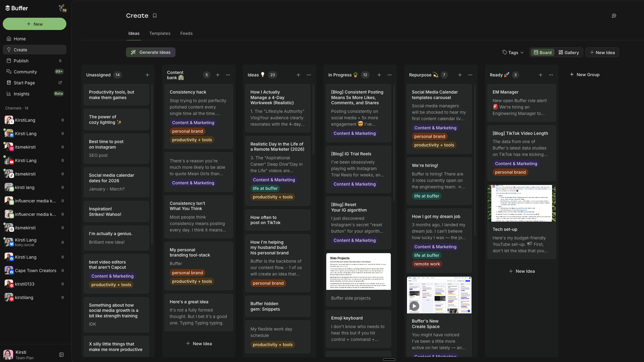Viewport: 644px width, 362px height.
Task: Open 'Productivity tools, but make them games' card
Action: click(x=116, y=95)
